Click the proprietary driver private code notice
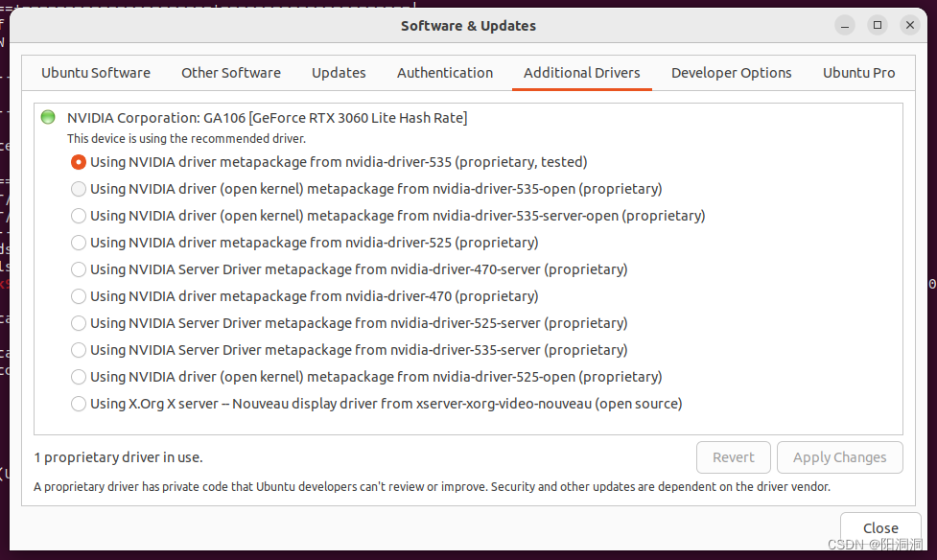 coord(432,486)
